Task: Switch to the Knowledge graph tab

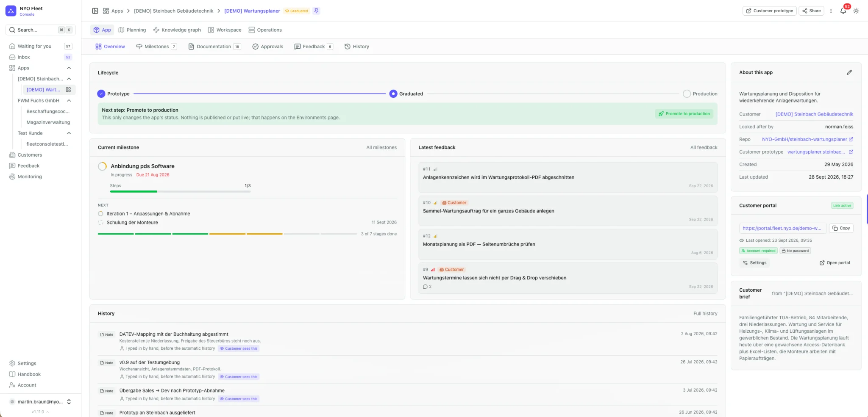Action: pyautogui.click(x=177, y=30)
